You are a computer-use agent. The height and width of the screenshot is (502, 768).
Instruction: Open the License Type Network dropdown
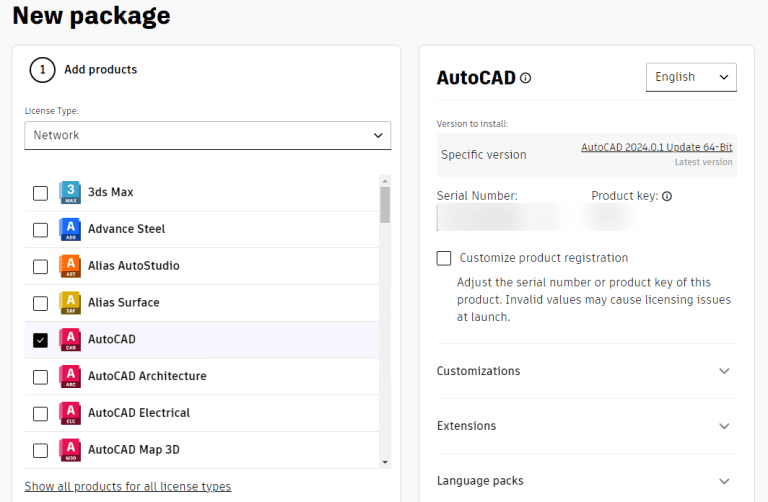tap(207, 135)
